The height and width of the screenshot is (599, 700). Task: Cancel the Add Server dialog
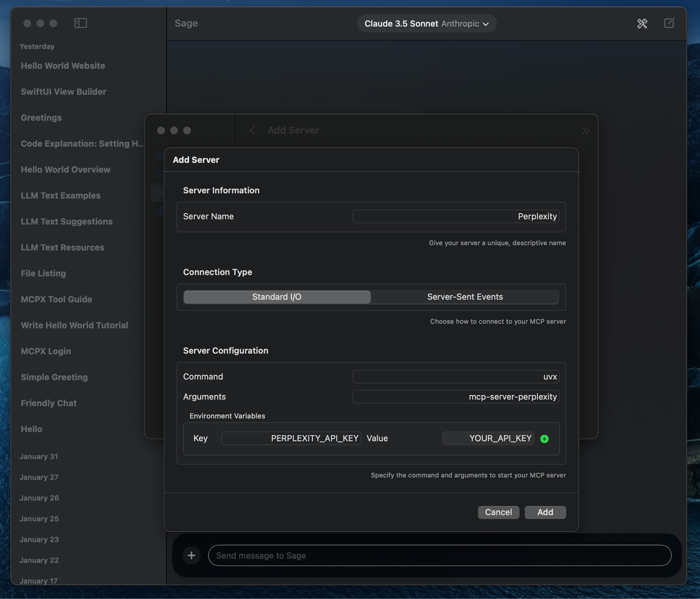tap(498, 512)
